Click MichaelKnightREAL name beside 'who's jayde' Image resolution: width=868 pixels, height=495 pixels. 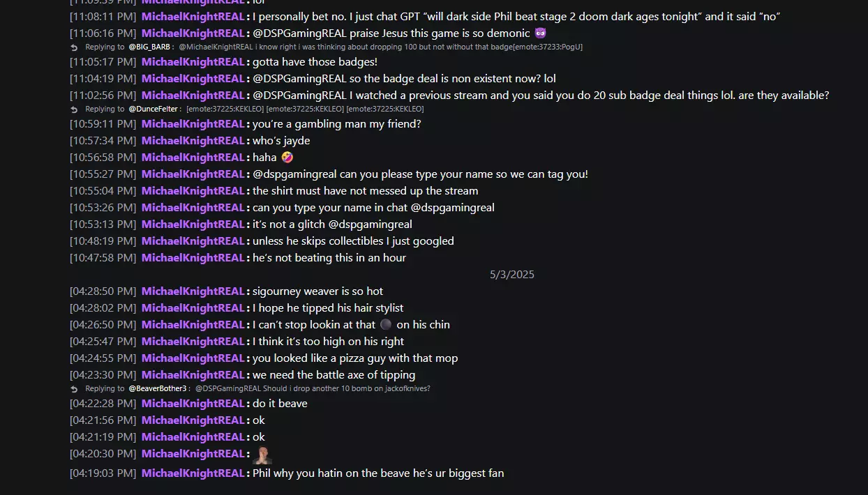coord(193,141)
